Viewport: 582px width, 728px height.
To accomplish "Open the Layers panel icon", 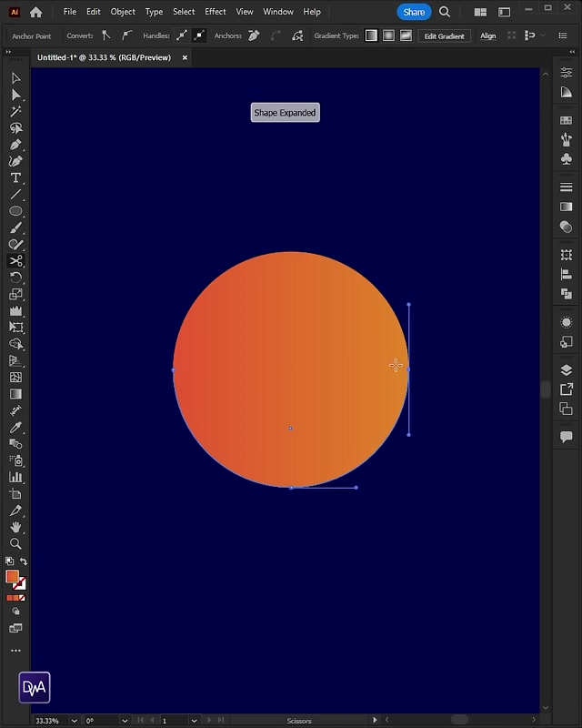I will (567, 369).
